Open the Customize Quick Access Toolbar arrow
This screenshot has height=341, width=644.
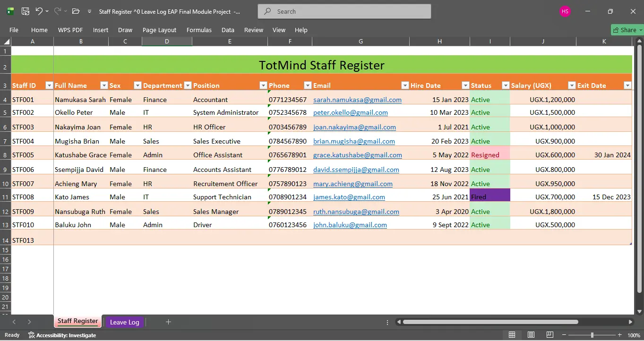click(89, 11)
